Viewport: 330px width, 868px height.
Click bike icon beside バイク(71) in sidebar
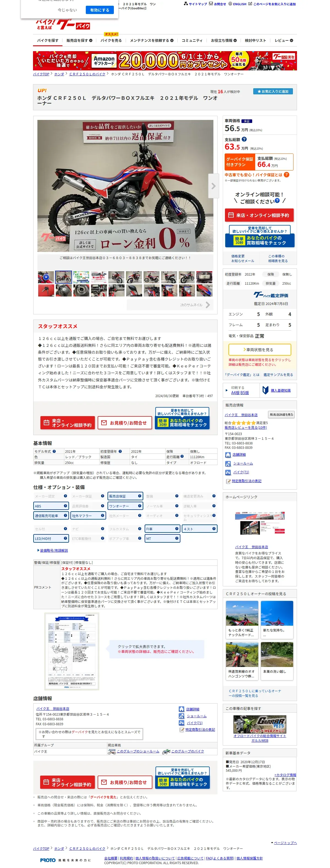click(228, 472)
